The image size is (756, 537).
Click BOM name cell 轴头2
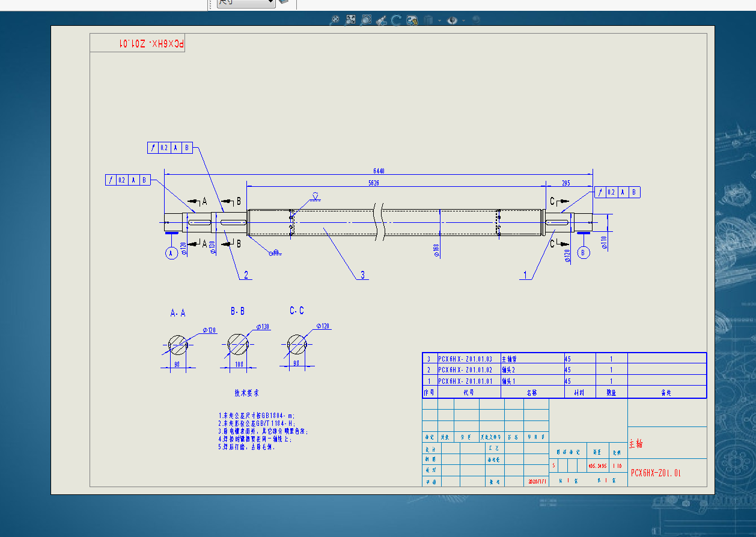(532, 369)
